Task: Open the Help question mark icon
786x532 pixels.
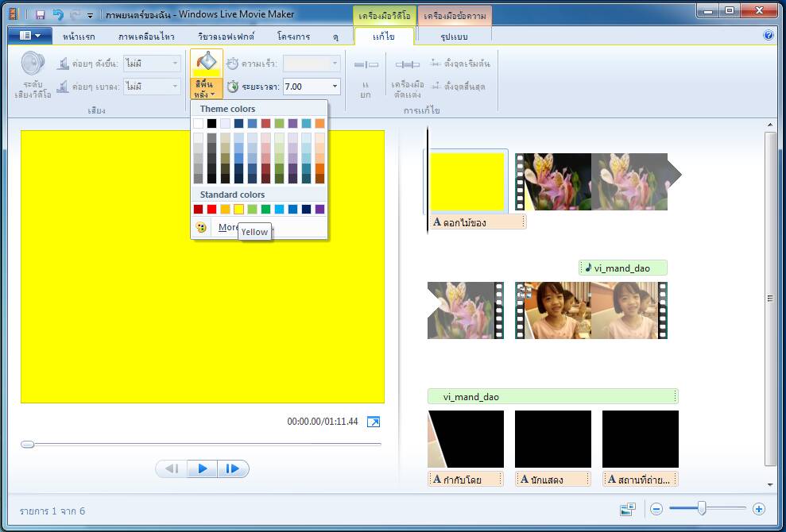Action: click(768, 36)
